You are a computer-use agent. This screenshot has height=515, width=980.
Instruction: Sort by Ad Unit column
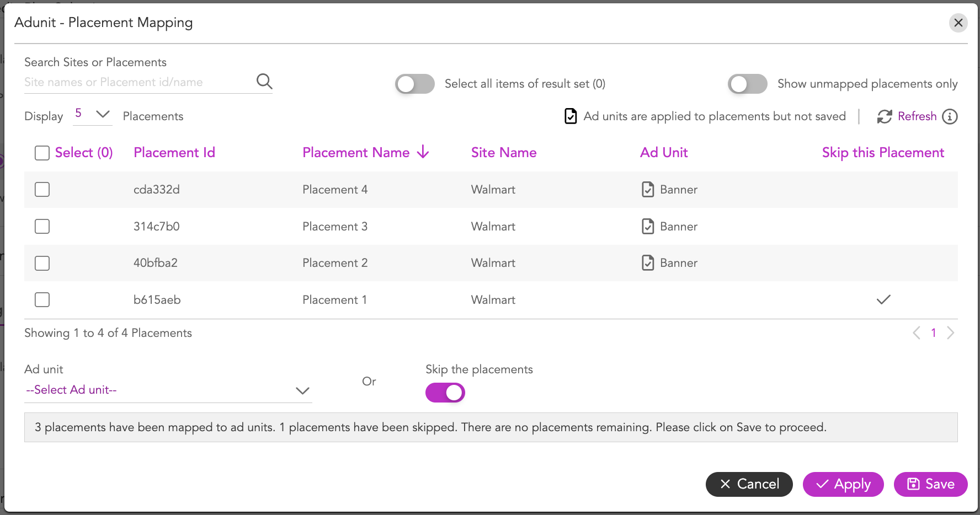[x=664, y=152]
